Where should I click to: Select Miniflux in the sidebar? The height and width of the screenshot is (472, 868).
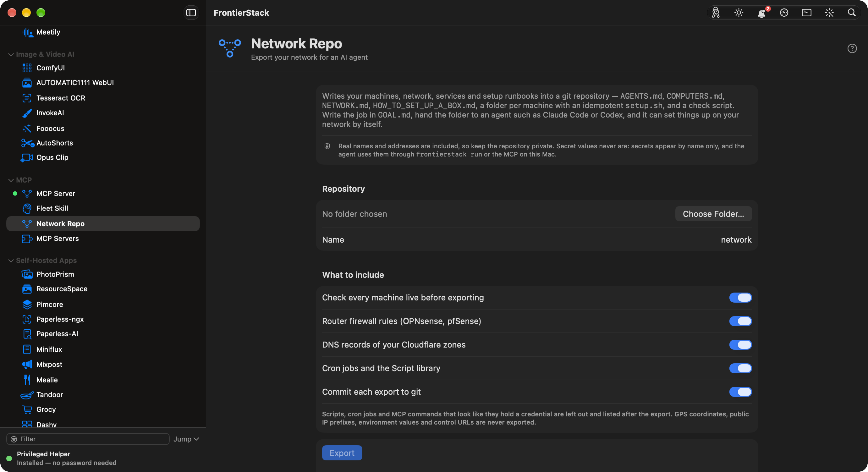coord(103,349)
